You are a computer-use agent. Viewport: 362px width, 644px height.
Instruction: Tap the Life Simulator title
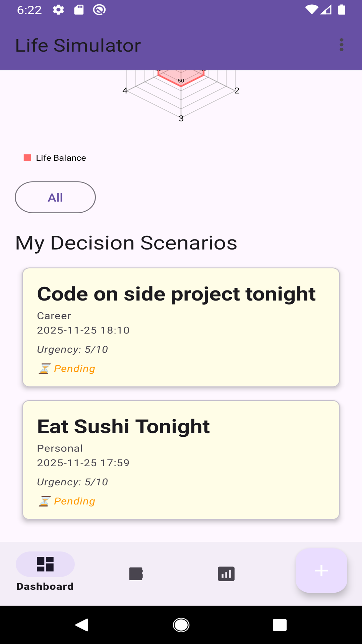(x=78, y=45)
